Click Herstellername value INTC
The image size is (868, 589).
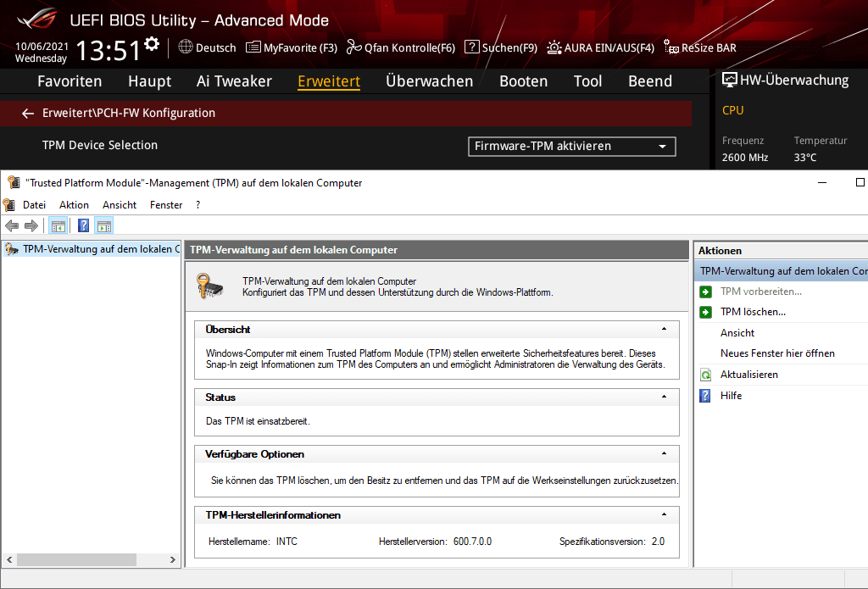click(x=287, y=542)
